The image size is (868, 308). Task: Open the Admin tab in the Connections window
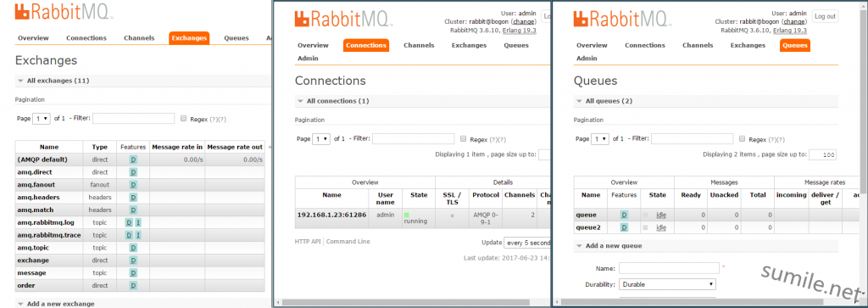pos(308,59)
